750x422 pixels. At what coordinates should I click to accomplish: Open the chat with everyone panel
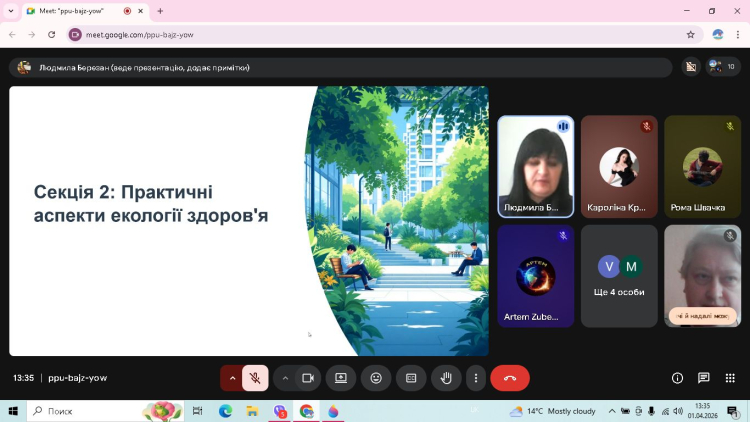coord(704,378)
